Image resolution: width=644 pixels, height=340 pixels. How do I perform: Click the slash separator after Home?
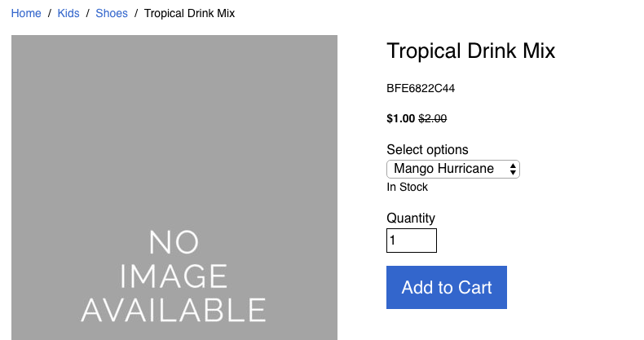point(49,14)
